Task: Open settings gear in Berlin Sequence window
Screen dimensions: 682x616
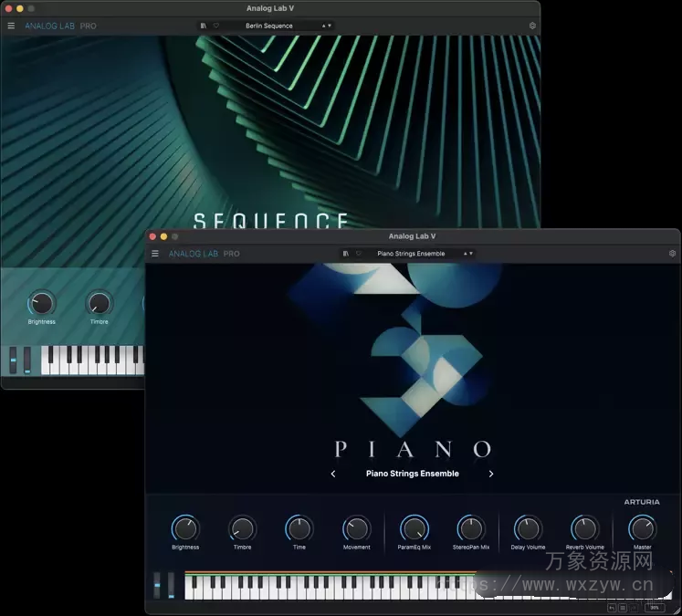Action: 532,26
